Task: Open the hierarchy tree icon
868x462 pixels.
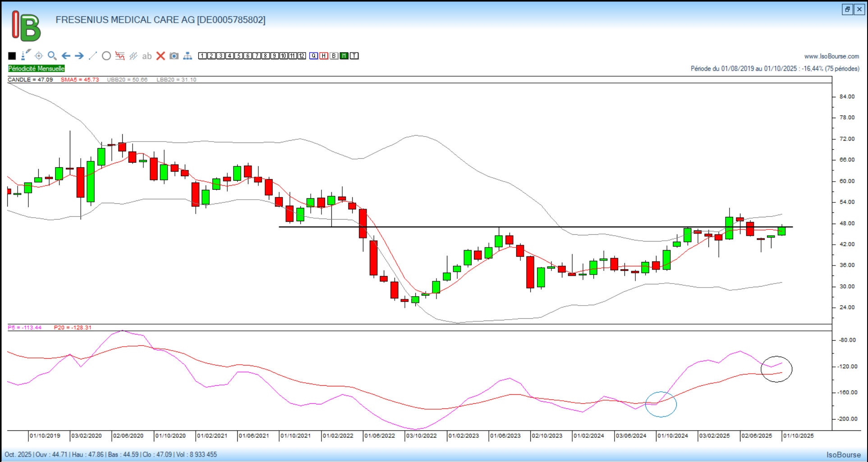Action: click(x=188, y=56)
